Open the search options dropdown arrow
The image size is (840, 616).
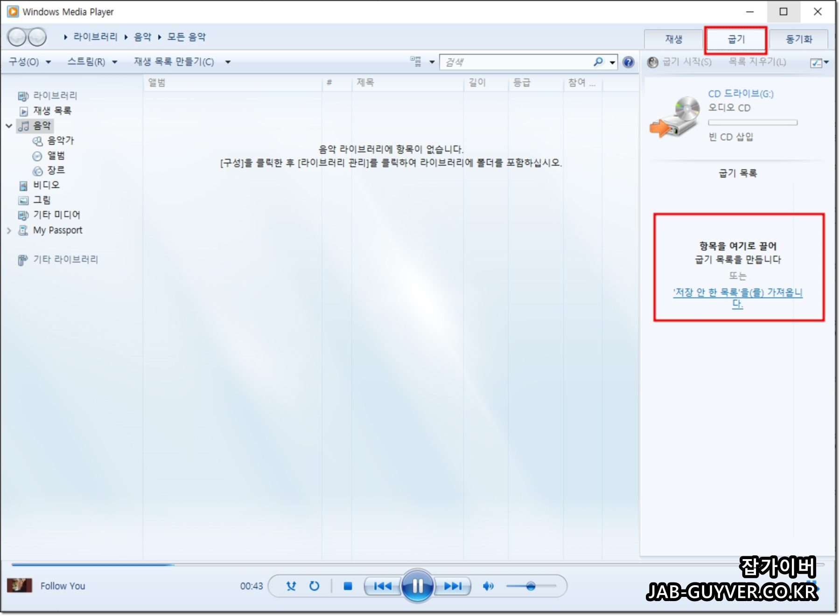click(612, 62)
